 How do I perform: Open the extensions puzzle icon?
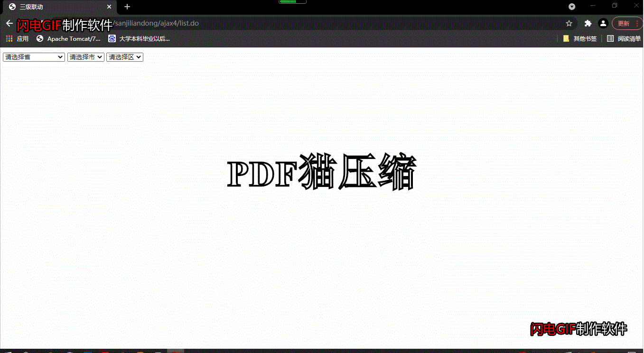[588, 23]
